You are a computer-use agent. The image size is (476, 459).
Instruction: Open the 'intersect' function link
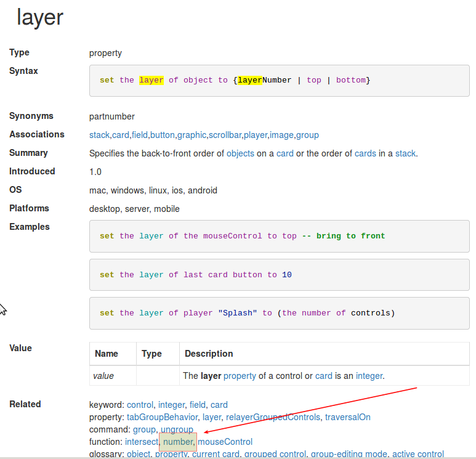point(141,442)
